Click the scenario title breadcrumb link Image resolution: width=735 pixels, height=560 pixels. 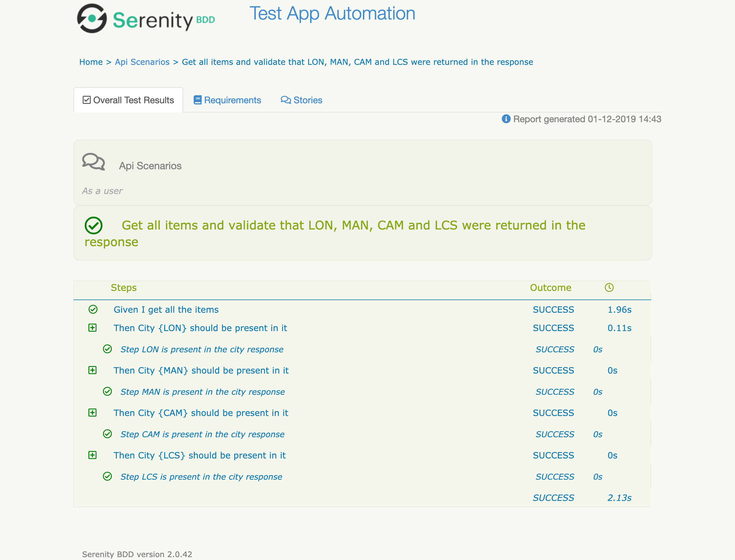click(357, 62)
